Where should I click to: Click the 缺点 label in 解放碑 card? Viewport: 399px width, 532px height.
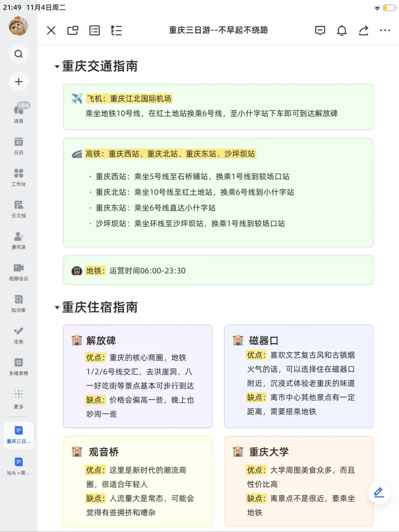[96, 400]
